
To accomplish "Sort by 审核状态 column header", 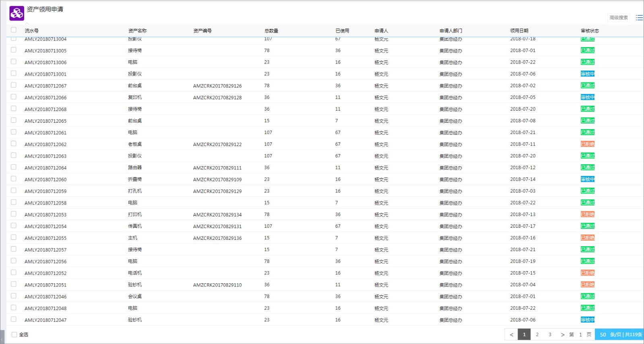I will coord(590,31).
